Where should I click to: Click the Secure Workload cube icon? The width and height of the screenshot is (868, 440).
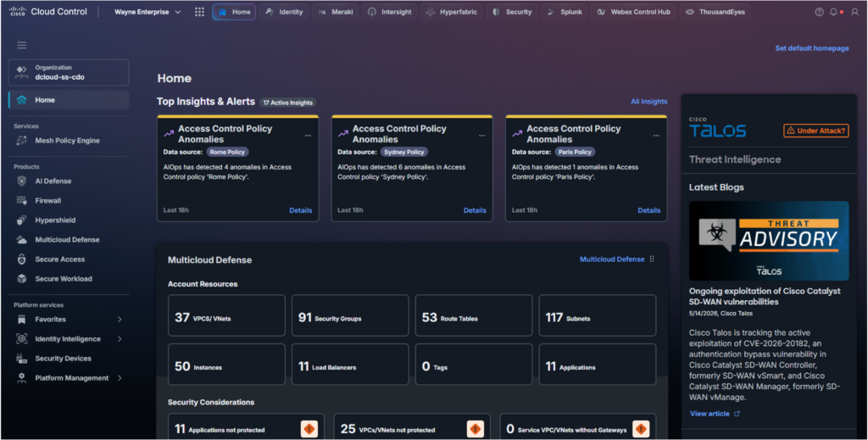click(21, 279)
